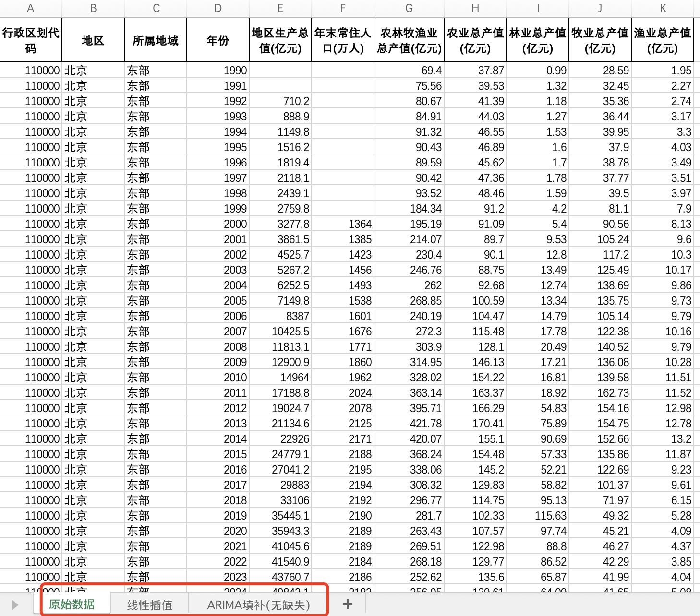
Task: Select the cell with value 43760.7
Action: pyautogui.click(x=280, y=577)
